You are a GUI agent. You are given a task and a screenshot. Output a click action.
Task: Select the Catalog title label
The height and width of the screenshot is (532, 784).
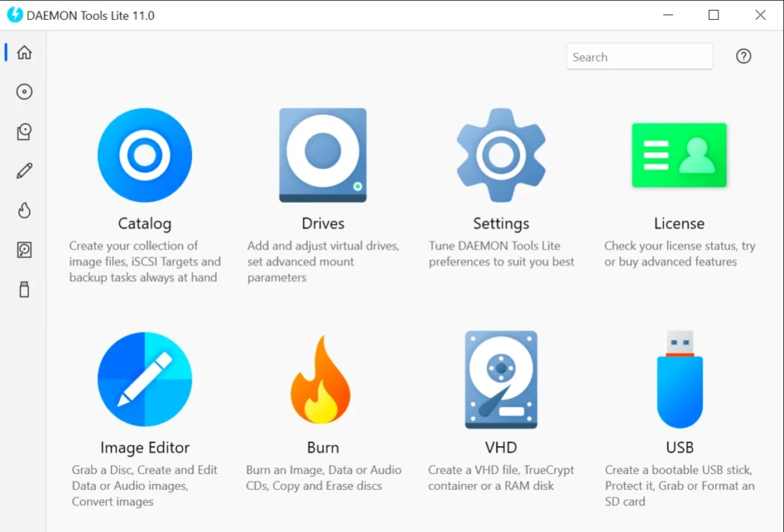pos(145,224)
